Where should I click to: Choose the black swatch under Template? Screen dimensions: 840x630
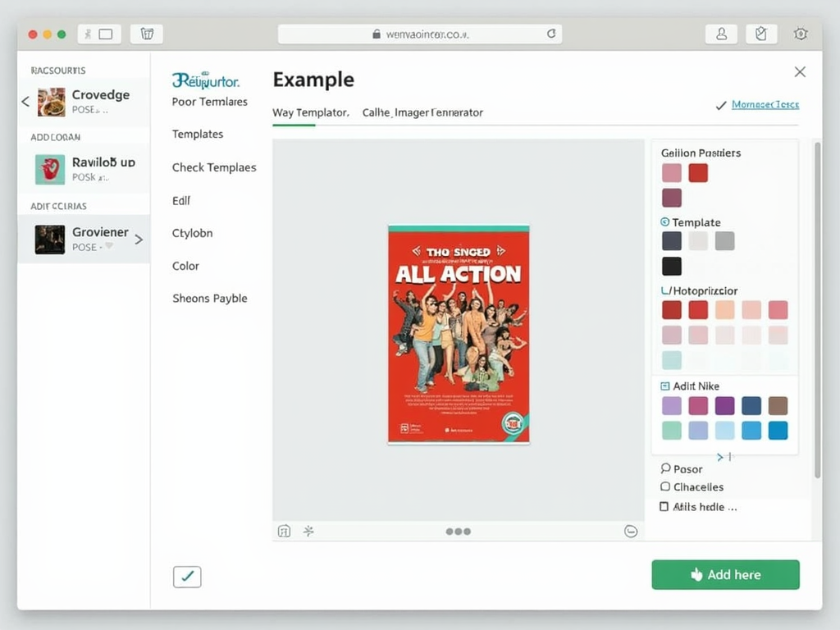671,266
